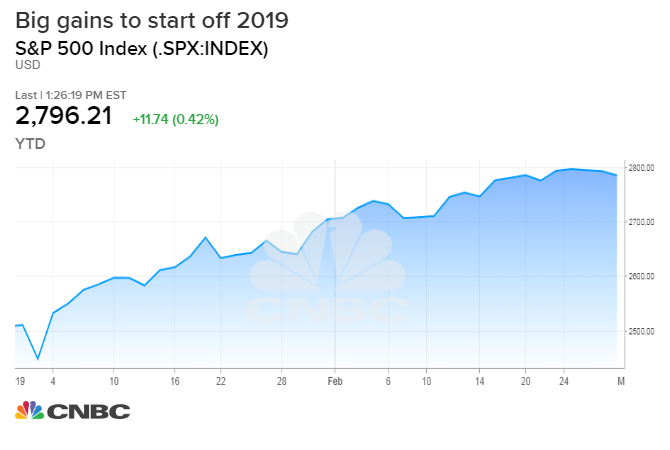Select the YTD time range label
Image resolution: width=670 pixels, height=450 pixels.
[30, 143]
